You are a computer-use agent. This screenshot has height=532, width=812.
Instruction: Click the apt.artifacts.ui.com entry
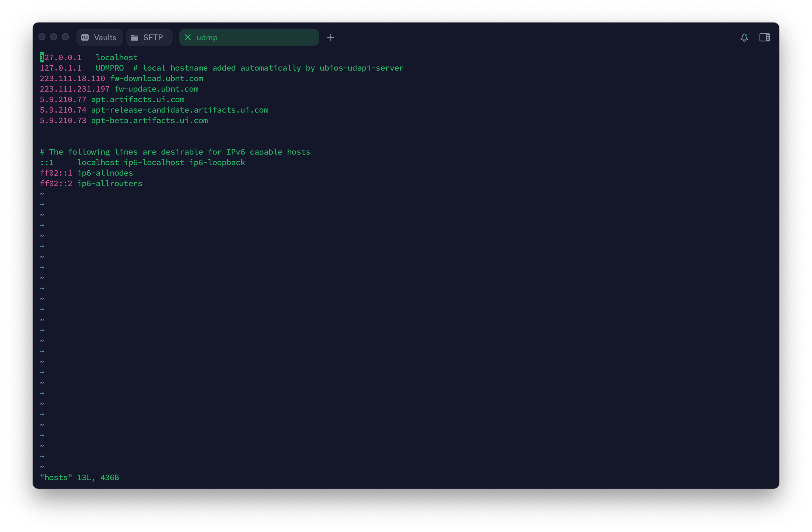point(137,100)
